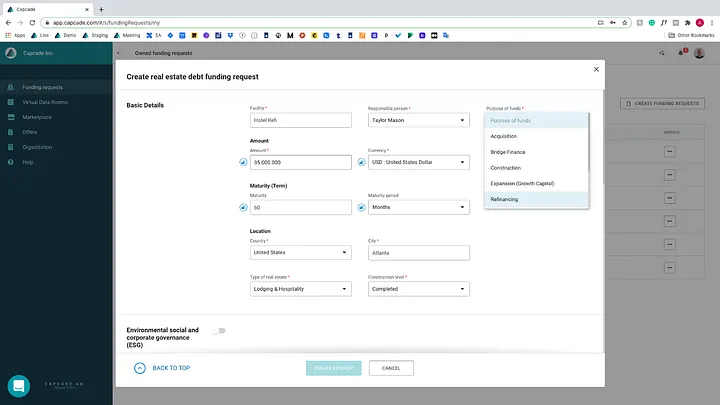Open a new browser tab
720x405 pixels.
click(x=101, y=9)
